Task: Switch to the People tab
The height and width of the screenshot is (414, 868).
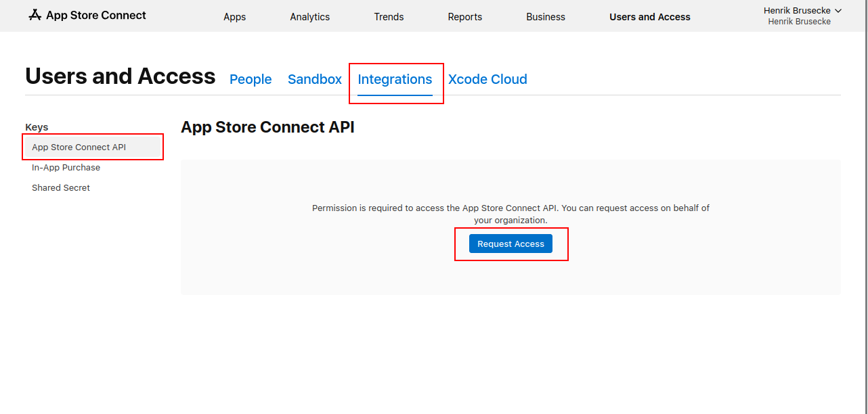Action: 251,79
